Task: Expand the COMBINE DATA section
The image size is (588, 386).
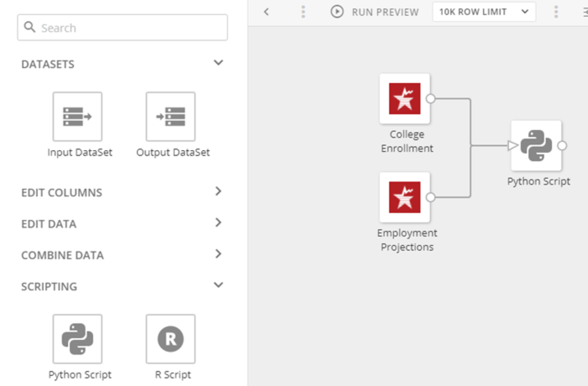Action: coord(219,254)
